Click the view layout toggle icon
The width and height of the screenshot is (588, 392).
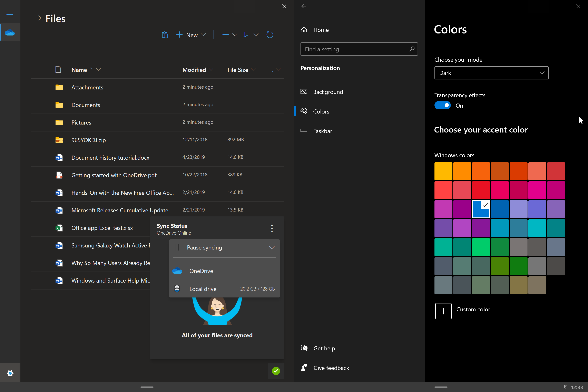pos(225,35)
